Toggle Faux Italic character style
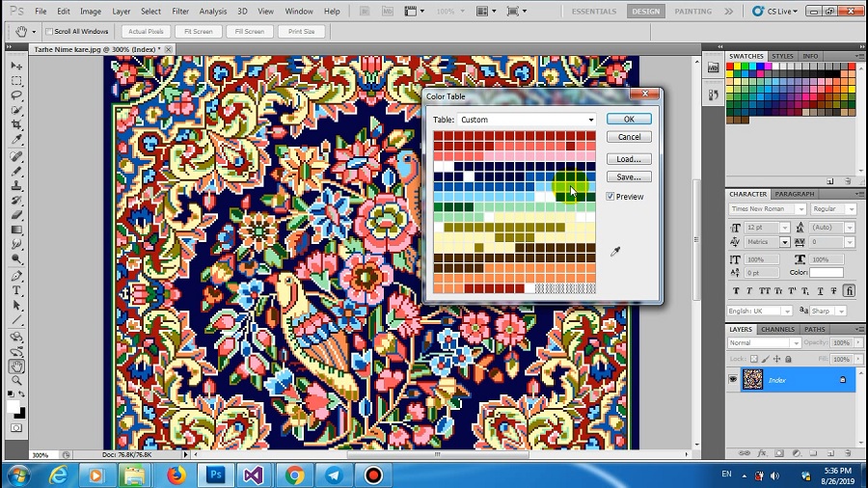This screenshot has width=868, height=488. 749,290
